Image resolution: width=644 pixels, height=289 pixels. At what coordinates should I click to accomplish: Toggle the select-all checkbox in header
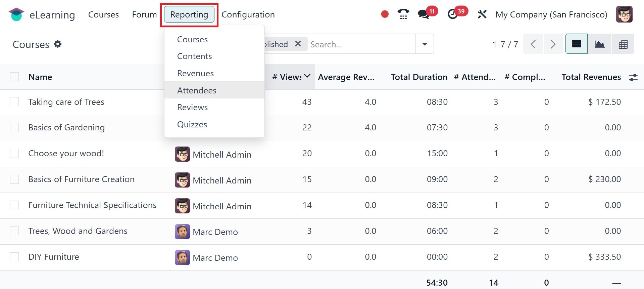(14, 77)
